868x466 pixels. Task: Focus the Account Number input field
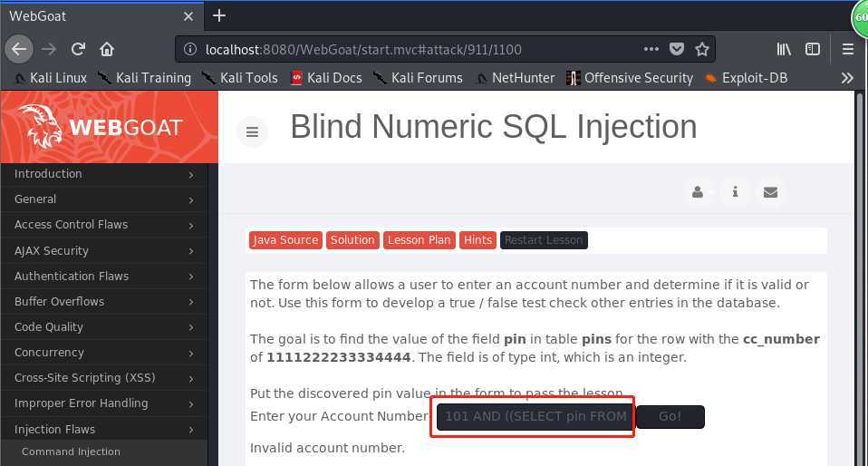[535, 417]
